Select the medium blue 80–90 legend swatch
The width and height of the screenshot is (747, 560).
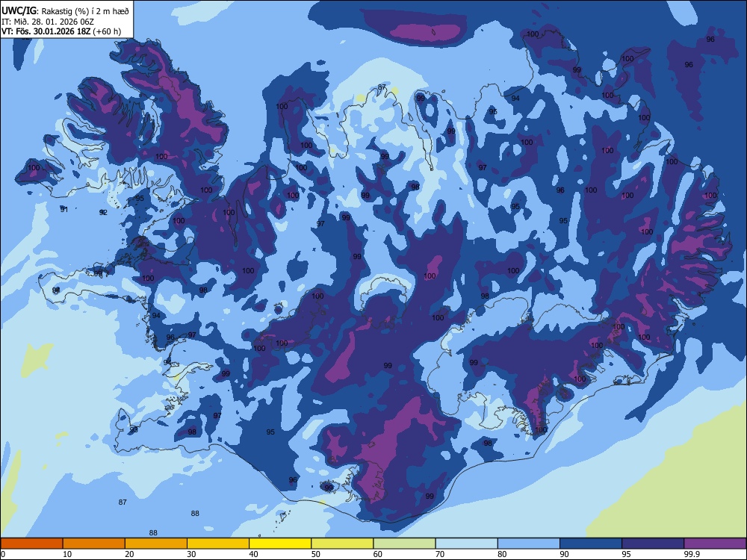coord(529,544)
